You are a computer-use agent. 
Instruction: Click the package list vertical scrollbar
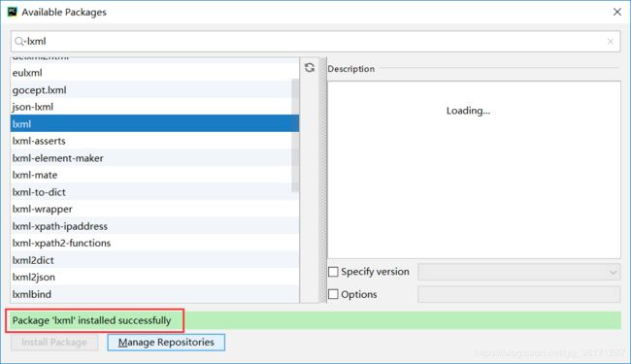click(x=295, y=136)
